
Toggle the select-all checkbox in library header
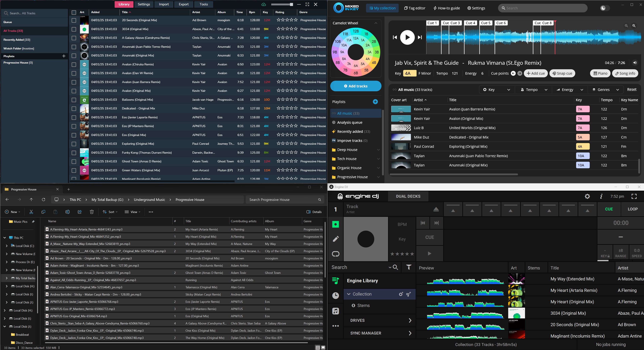point(74,12)
